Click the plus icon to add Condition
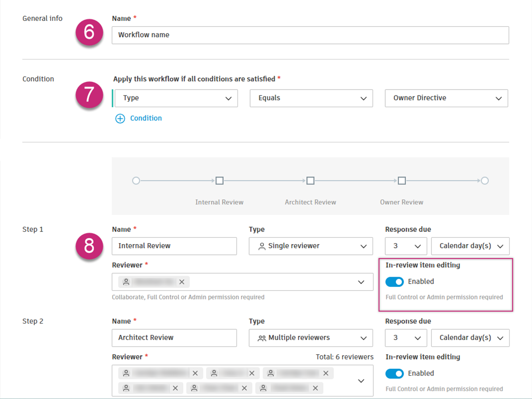 (120, 118)
